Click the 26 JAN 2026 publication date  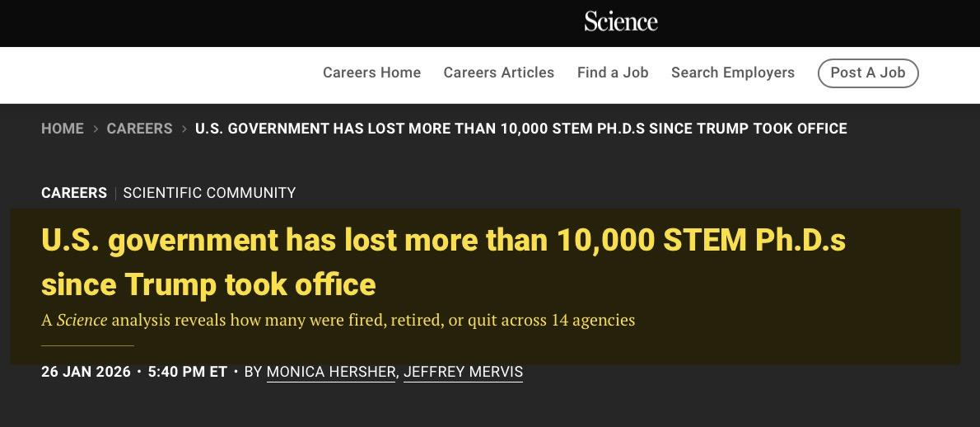[x=86, y=372]
